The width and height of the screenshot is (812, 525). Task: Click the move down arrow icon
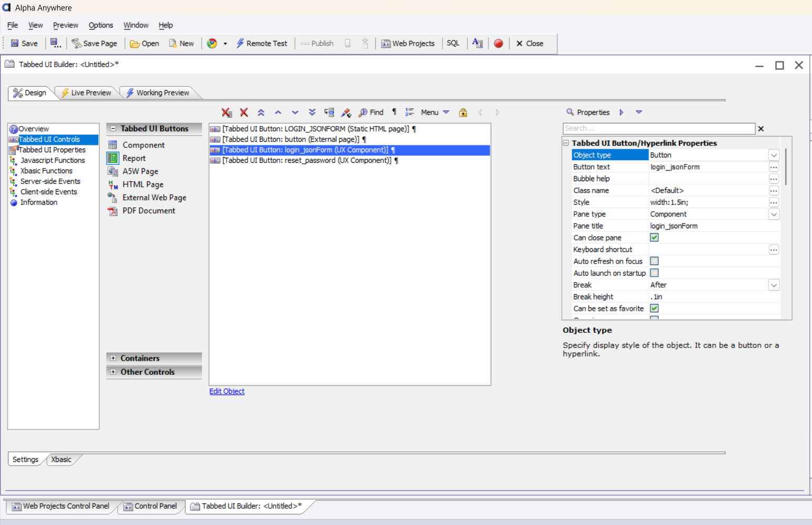[x=295, y=112]
